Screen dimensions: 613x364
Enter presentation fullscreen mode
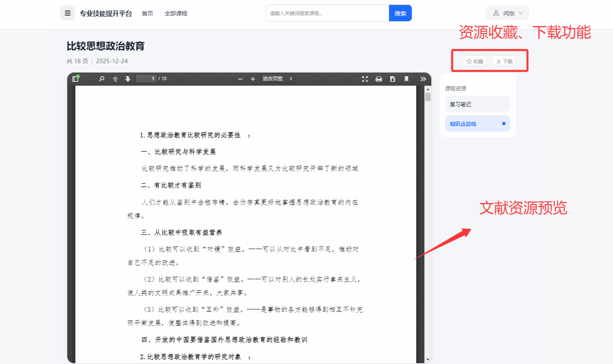(x=365, y=79)
